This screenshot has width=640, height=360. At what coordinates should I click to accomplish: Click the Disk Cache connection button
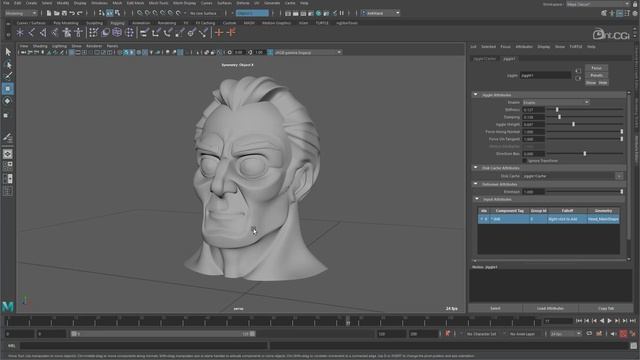pyautogui.click(x=619, y=176)
